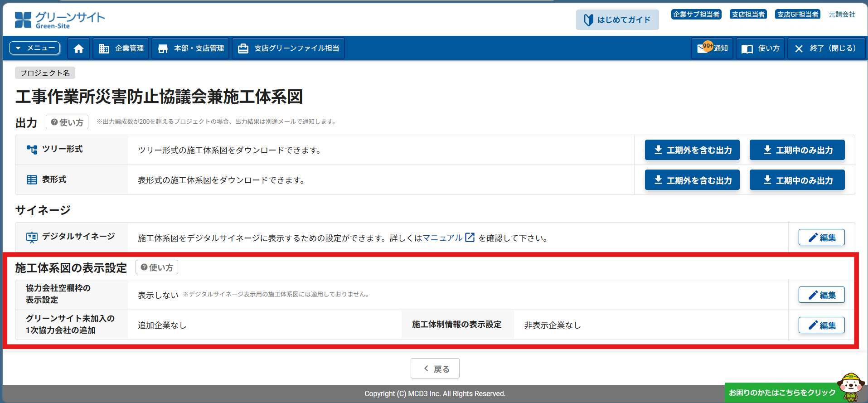Click the home icon in navigation bar
The image size is (868, 403).
tap(78, 49)
